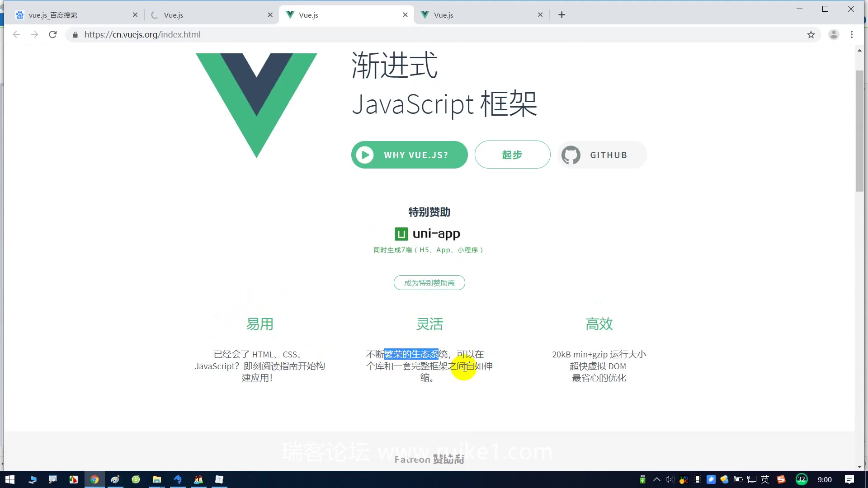Click the 起步 button
868x488 pixels.
point(512,155)
